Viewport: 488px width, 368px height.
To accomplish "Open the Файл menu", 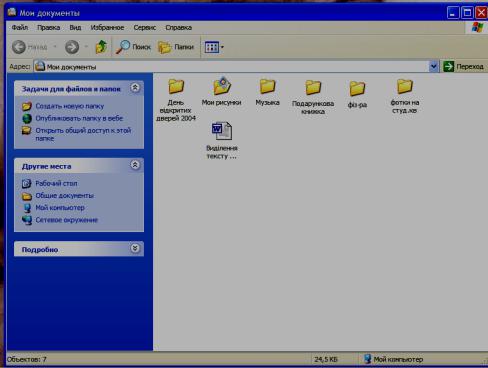I will tap(20, 28).
